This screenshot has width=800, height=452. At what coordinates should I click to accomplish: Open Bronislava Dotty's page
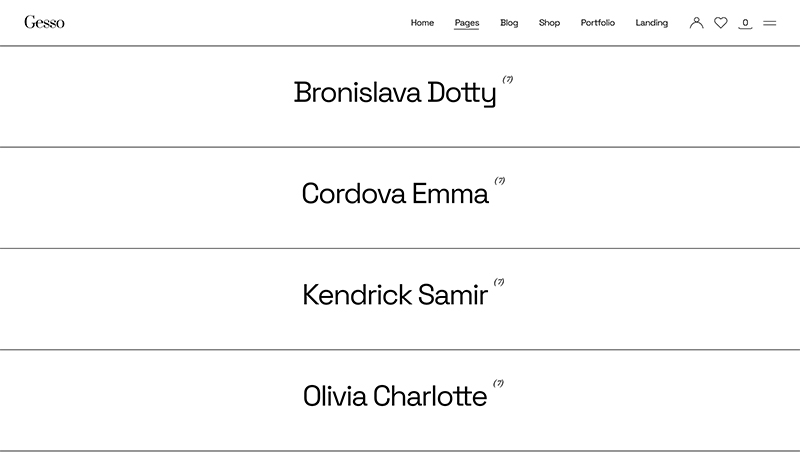395,94
